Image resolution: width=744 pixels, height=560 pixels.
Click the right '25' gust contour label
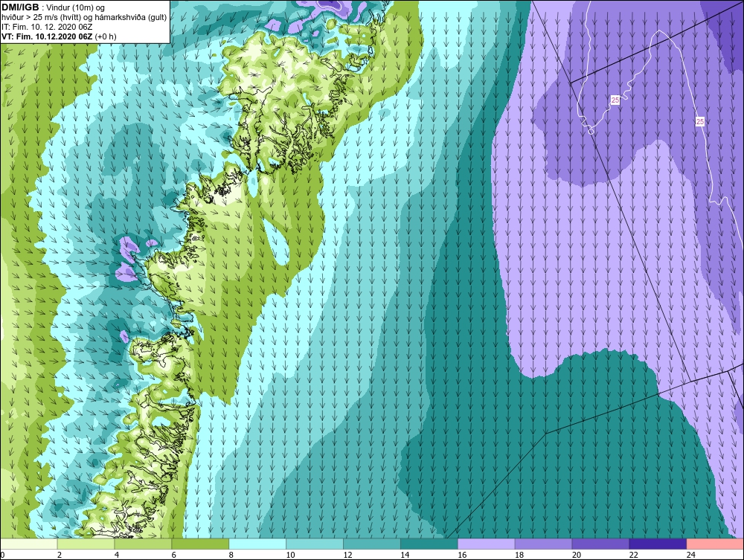click(x=700, y=122)
